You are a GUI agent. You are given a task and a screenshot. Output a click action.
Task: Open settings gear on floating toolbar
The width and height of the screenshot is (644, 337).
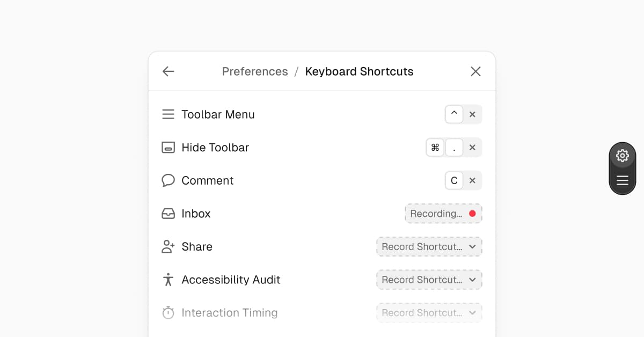[x=623, y=156]
